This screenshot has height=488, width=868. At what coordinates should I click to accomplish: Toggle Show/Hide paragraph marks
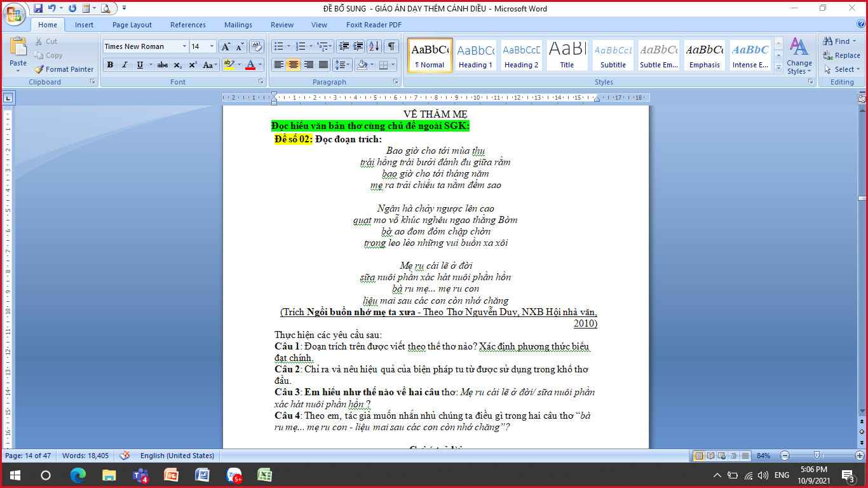391,46
